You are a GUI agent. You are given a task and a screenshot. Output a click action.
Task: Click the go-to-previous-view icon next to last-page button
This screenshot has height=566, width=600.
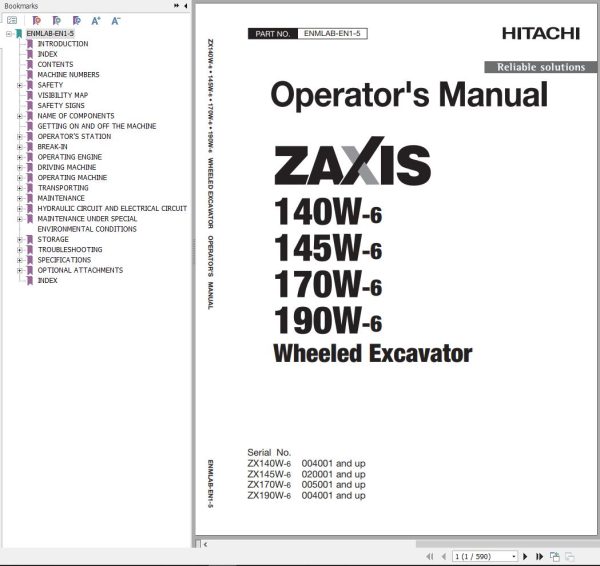click(554, 556)
